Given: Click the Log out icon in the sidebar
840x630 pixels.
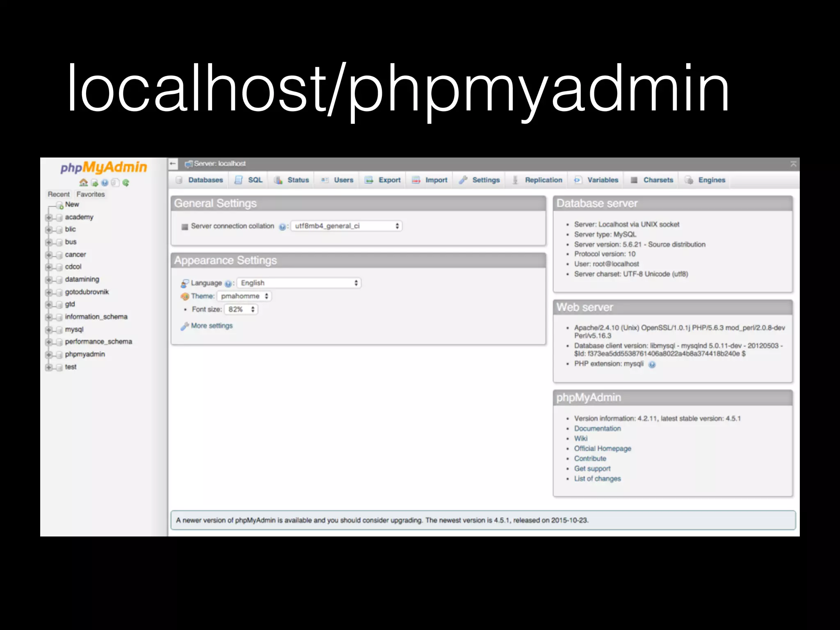Looking at the screenshot, I should coord(95,183).
